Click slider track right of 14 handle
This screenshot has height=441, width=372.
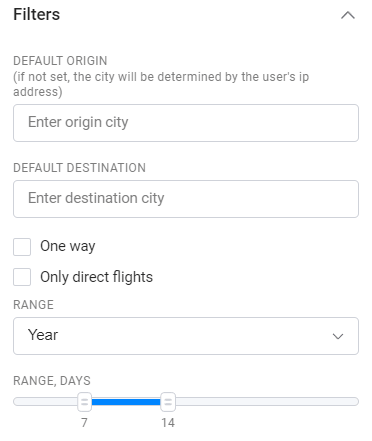click(x=267, y=402)
